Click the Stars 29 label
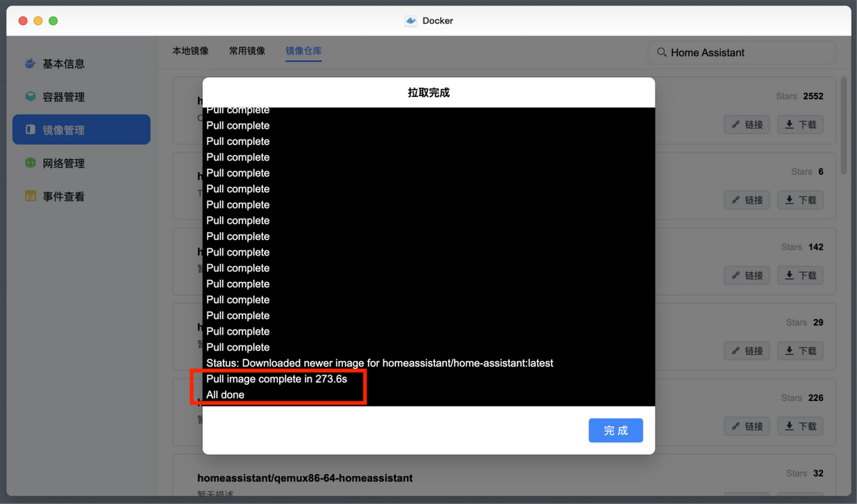Screen dimensions: 857x504 [805, 323]
